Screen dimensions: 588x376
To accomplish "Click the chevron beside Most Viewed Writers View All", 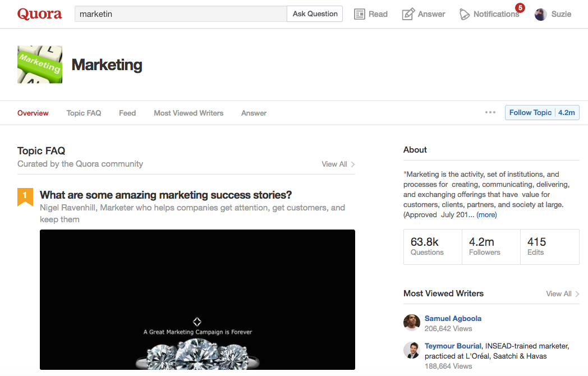I will tap(577, 294).
